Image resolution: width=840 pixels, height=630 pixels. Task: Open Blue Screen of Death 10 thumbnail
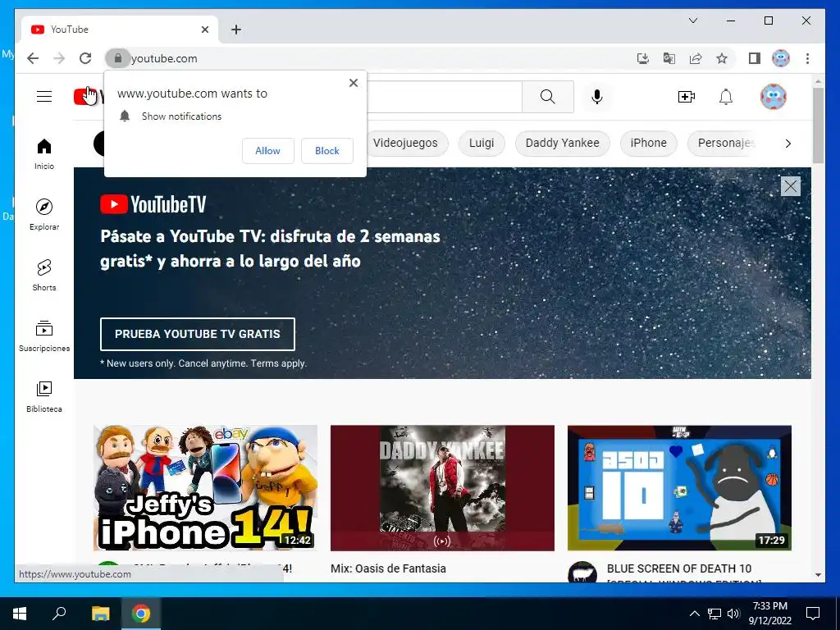pyautogui.click(x=679, y=488)
